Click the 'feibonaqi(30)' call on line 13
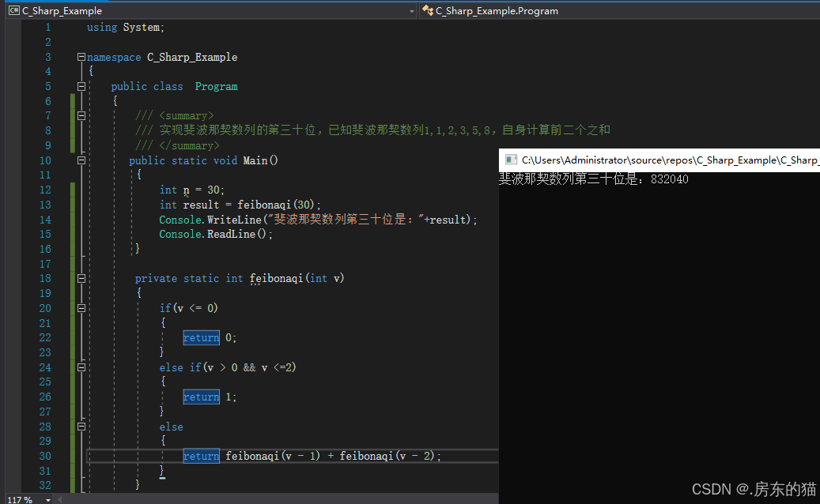820x504 pixels. pos(277,205)
